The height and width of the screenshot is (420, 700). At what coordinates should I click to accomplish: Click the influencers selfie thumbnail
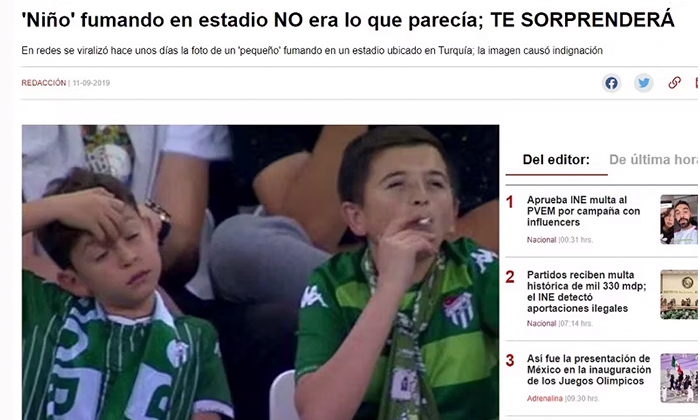coord(679,220)
